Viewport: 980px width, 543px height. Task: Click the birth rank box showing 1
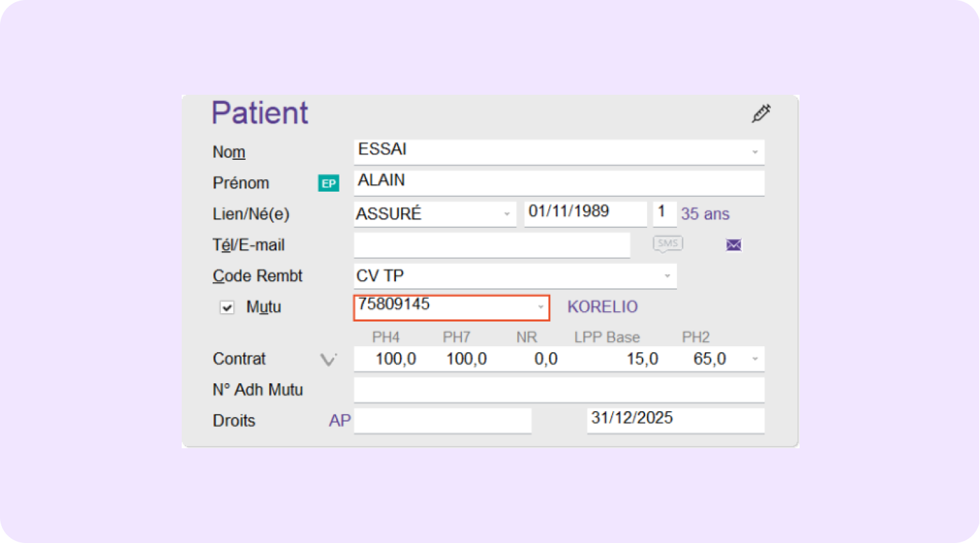(x=664, y=212)
